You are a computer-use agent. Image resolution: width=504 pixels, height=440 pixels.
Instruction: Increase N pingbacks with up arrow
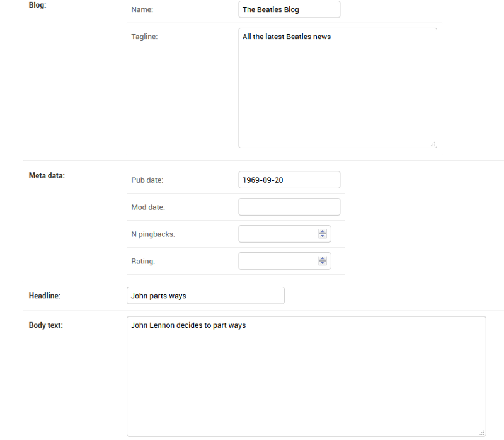pos(323,231)
